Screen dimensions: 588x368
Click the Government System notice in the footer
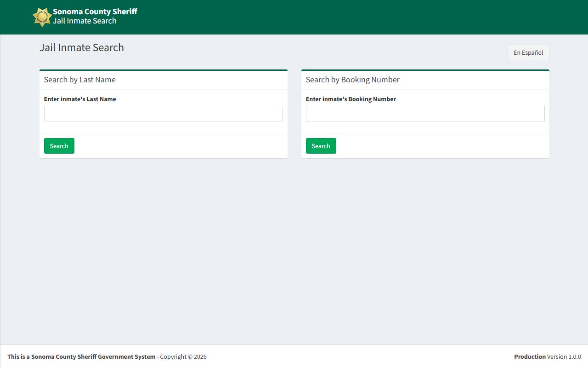tap(81, 356)
